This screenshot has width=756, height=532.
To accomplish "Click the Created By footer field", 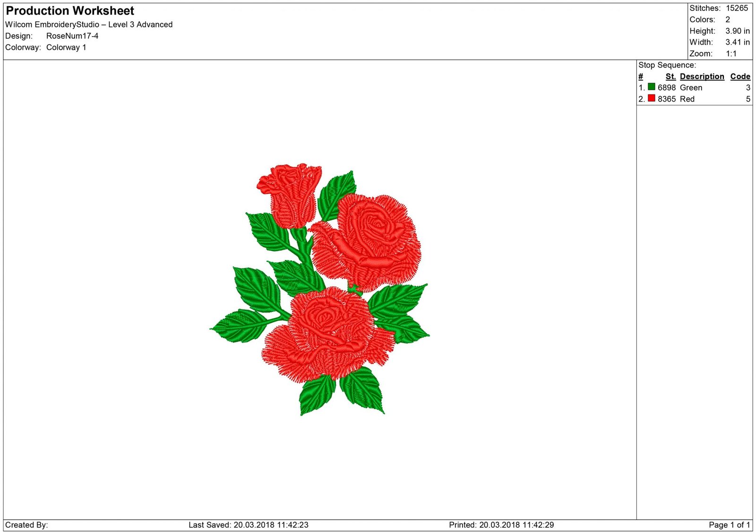I will 26,524.
